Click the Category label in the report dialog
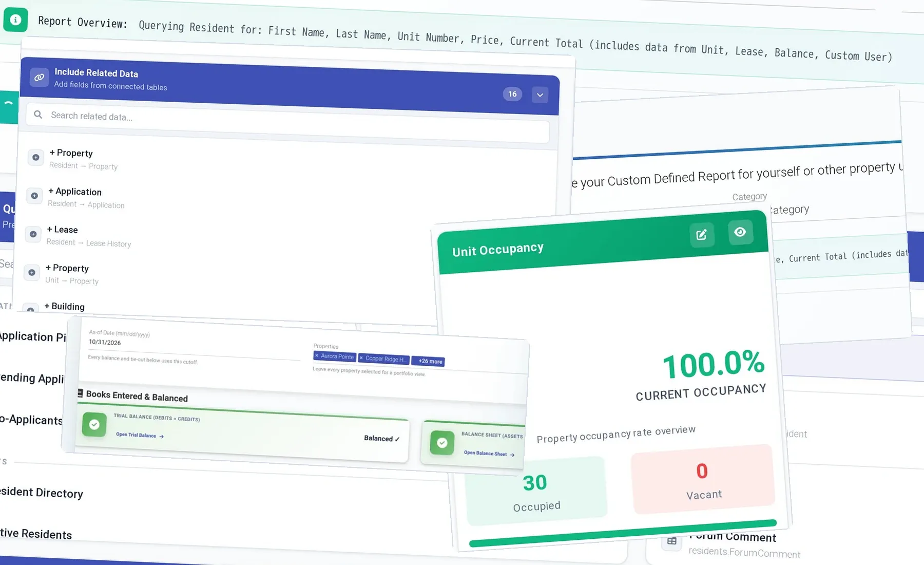 point(749,197)
